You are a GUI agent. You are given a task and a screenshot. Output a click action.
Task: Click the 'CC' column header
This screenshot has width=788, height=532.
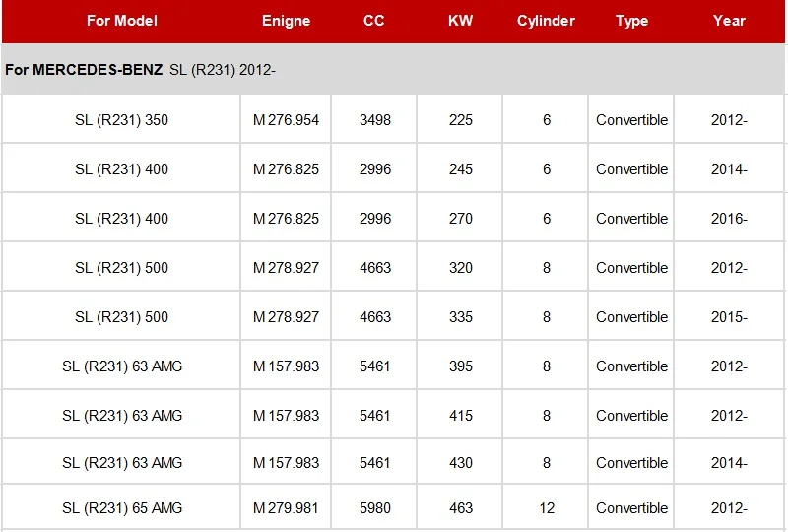click(374, 21)
